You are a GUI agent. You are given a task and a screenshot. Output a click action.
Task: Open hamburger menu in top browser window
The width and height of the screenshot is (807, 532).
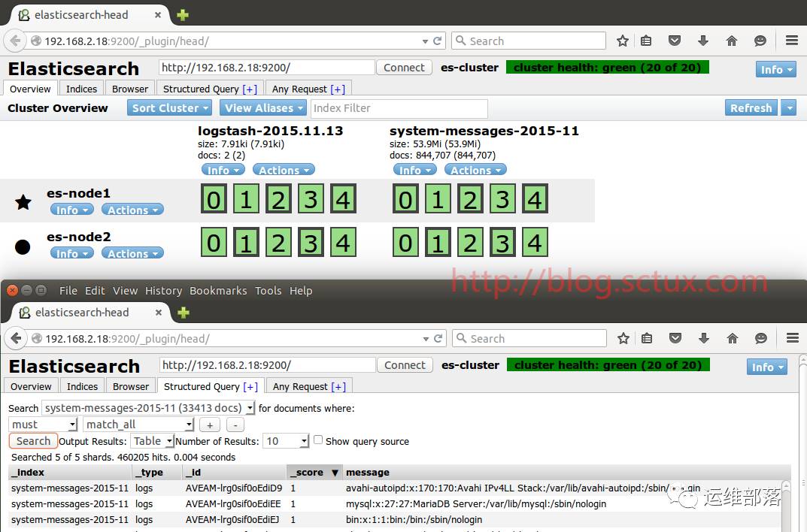[792, 41]
